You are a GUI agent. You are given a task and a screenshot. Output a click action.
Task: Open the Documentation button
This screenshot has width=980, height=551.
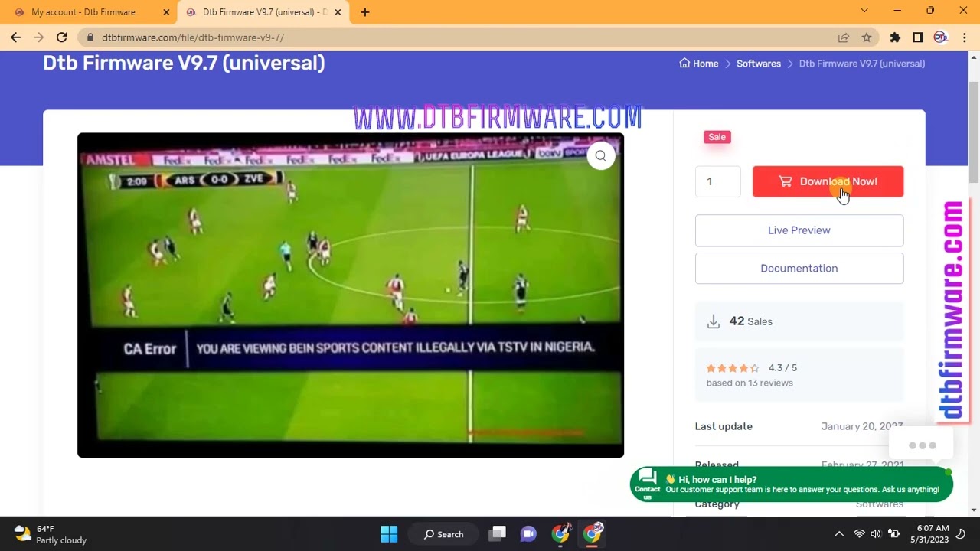(799, 269)
